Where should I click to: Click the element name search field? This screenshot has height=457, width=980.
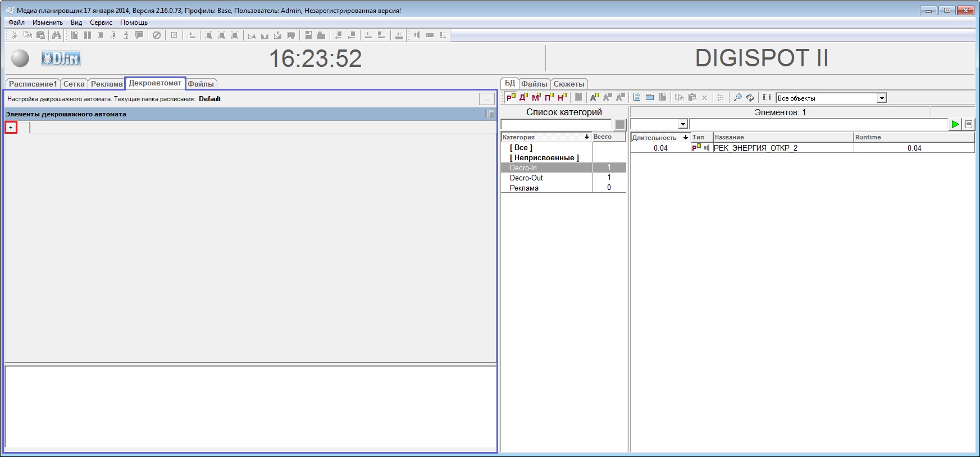pos(818,124)
